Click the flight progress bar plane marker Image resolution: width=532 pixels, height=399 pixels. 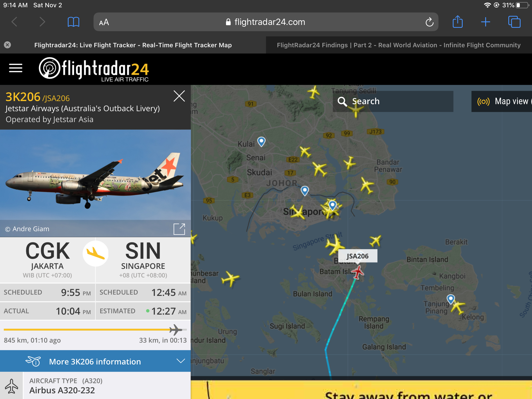coord(176,330)
